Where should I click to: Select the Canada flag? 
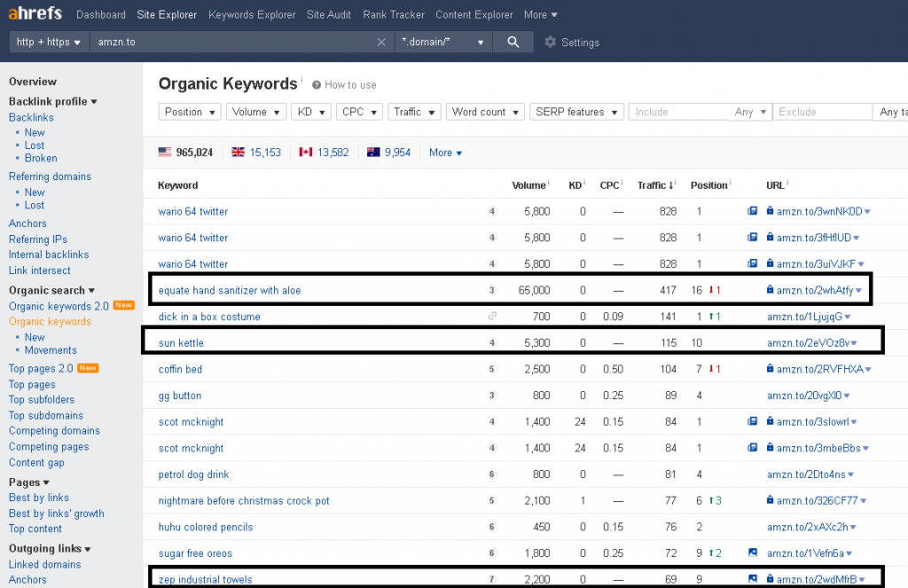(306, 152)
